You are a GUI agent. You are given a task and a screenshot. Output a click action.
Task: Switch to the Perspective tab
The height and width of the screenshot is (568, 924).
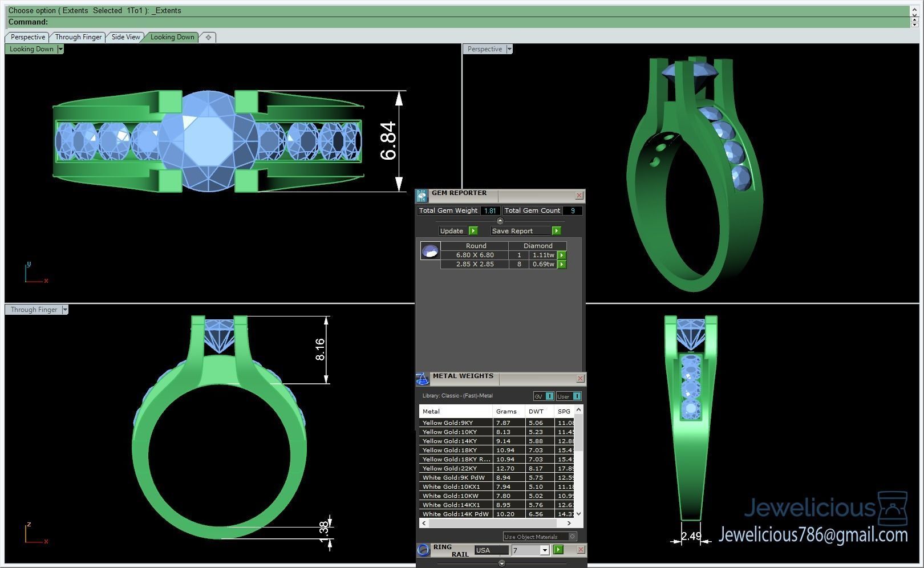click(x=27, y=37)
